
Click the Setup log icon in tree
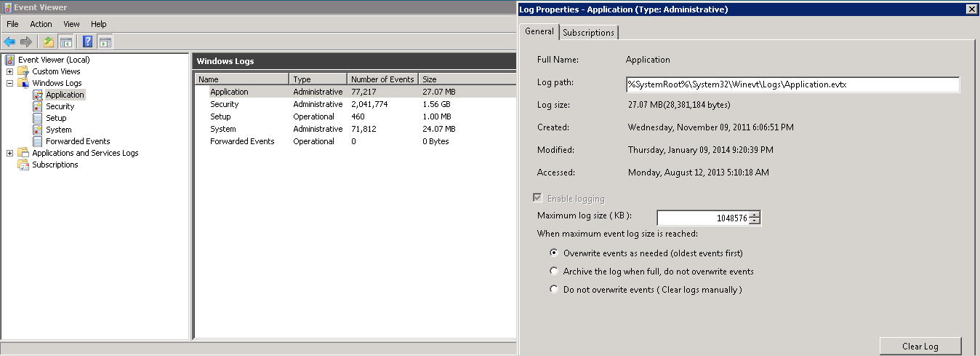tap(38, 118)
